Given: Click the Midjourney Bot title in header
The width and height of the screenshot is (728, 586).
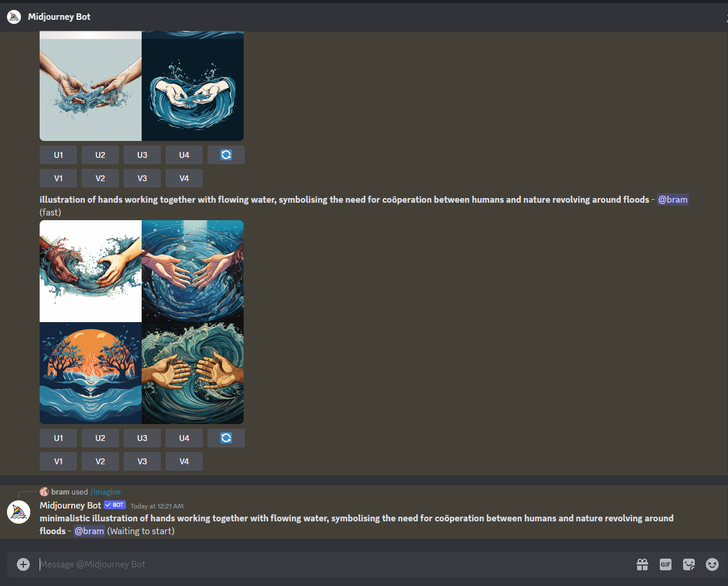Looking at the screenshot, I should point(59,17).
